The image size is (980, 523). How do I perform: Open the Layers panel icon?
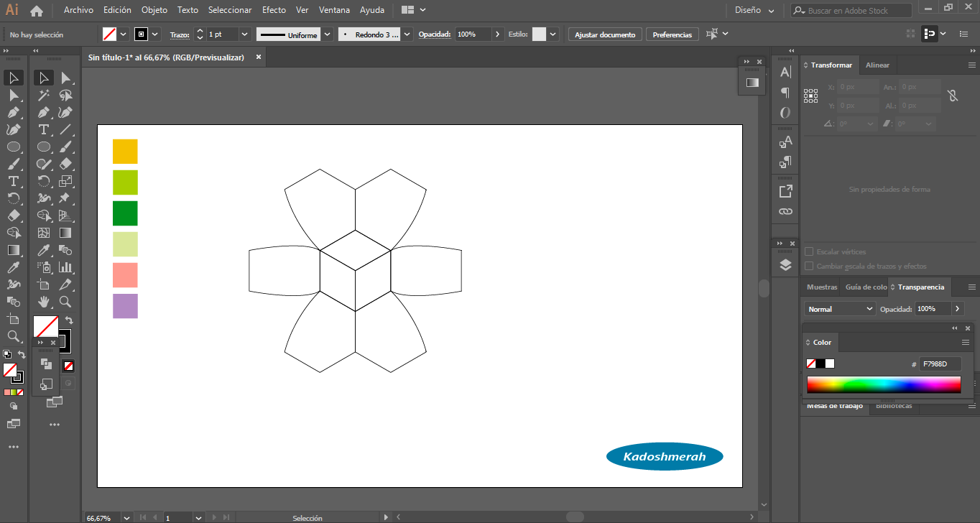coord(785,265)
